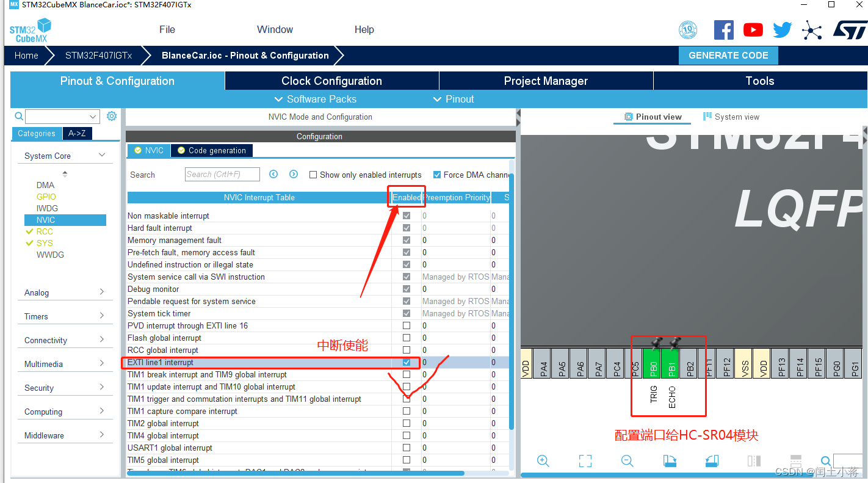Open the File menu
This screenshot has height=483, width=868.
(167, 29)
